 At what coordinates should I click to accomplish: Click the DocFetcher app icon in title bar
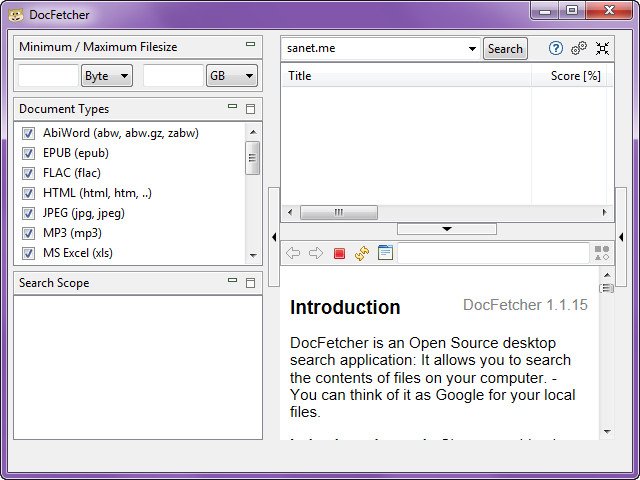[16, 15]
